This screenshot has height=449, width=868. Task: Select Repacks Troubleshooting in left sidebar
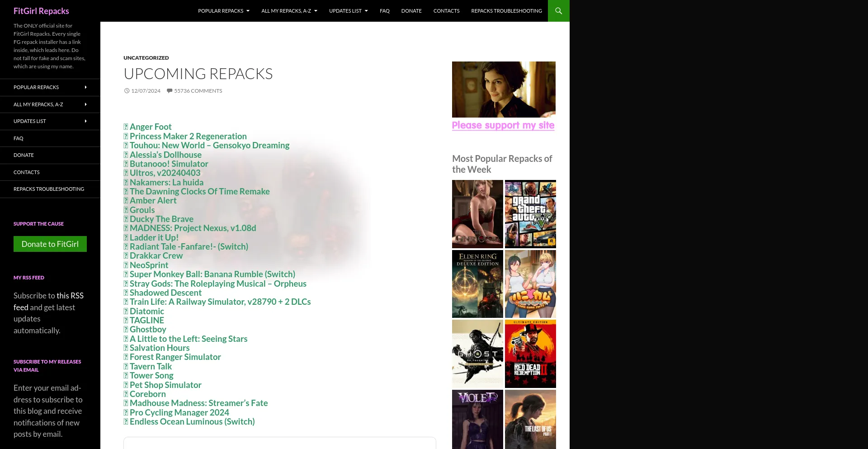point(50,189)
